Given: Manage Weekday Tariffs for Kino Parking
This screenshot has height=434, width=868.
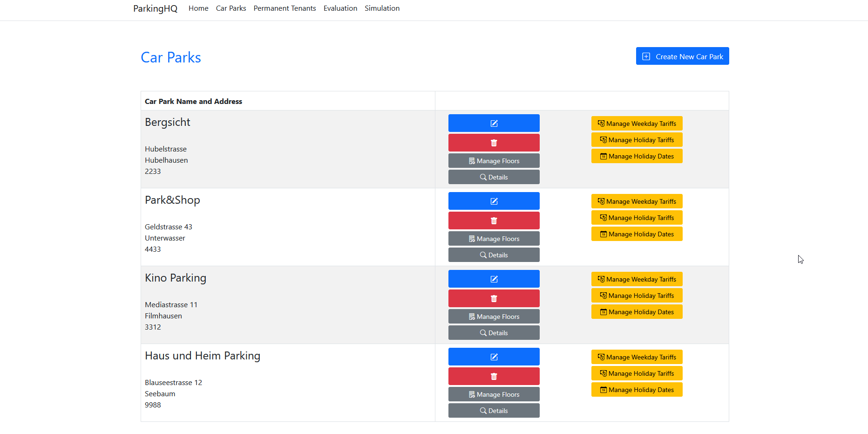Looking at the screenshot, I should tap(637, 279).
